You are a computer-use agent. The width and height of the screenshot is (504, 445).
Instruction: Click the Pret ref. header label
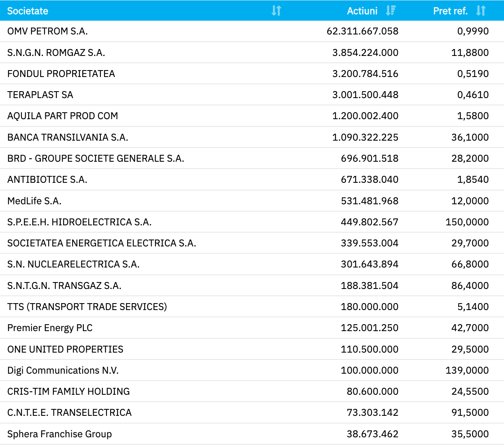pyautogui.click(x=451, y=11)
